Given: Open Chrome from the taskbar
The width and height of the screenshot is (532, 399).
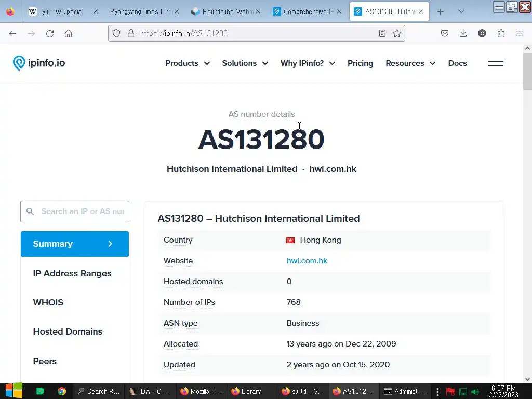Looking at the screenshot, I should (x=62, y=391).
